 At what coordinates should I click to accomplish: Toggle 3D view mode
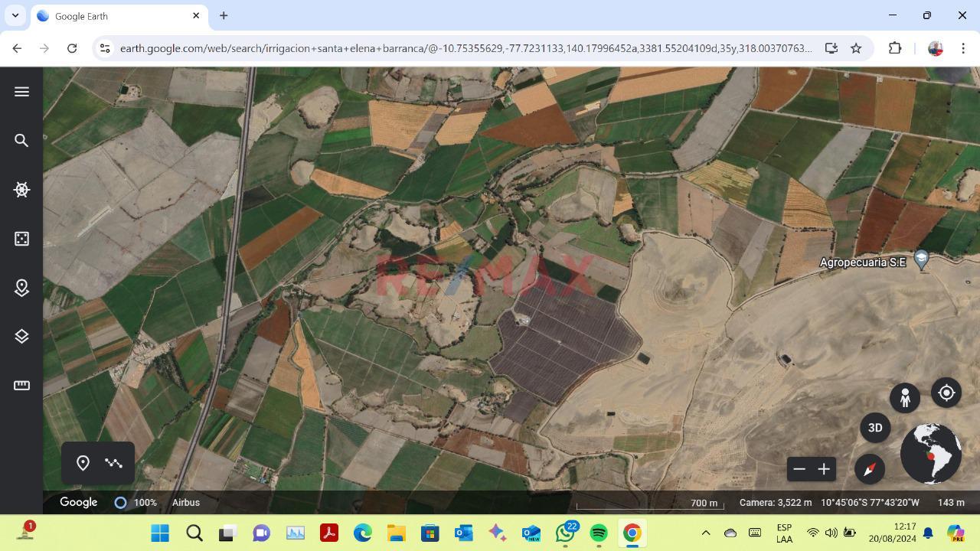coord(875,428)
